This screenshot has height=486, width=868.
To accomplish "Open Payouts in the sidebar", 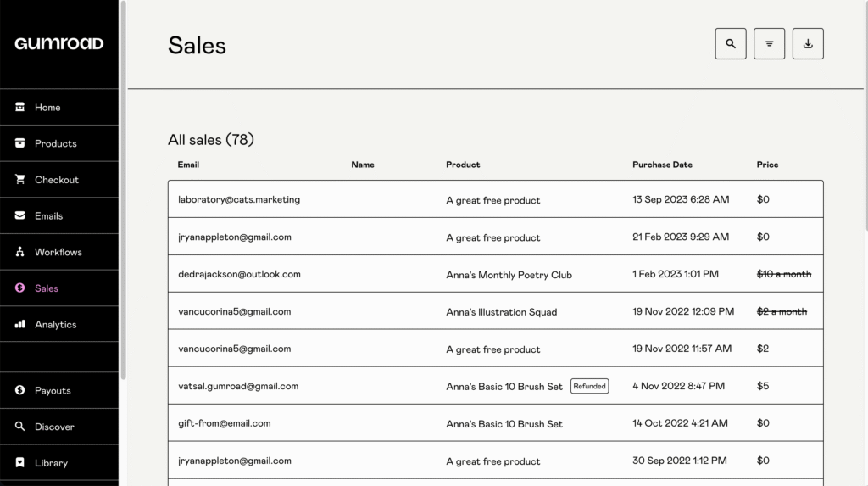I will coord(53,391).
